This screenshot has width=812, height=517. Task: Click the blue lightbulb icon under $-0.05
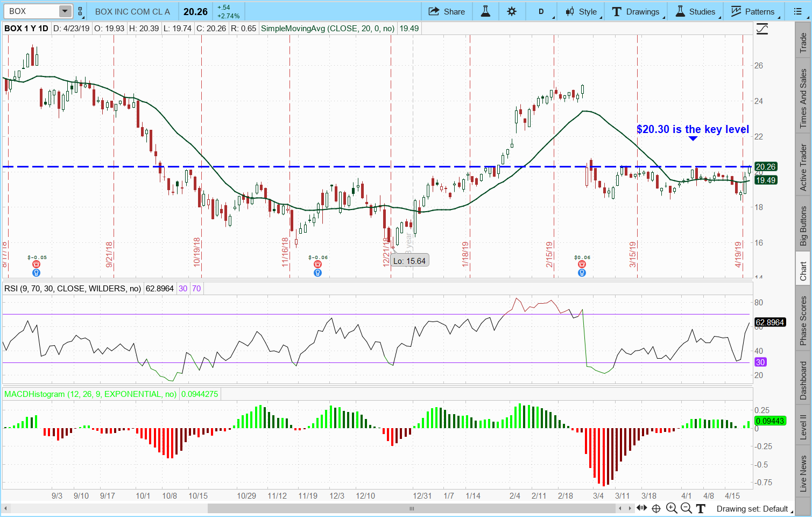pyautogui.click(x=36, y=273)
